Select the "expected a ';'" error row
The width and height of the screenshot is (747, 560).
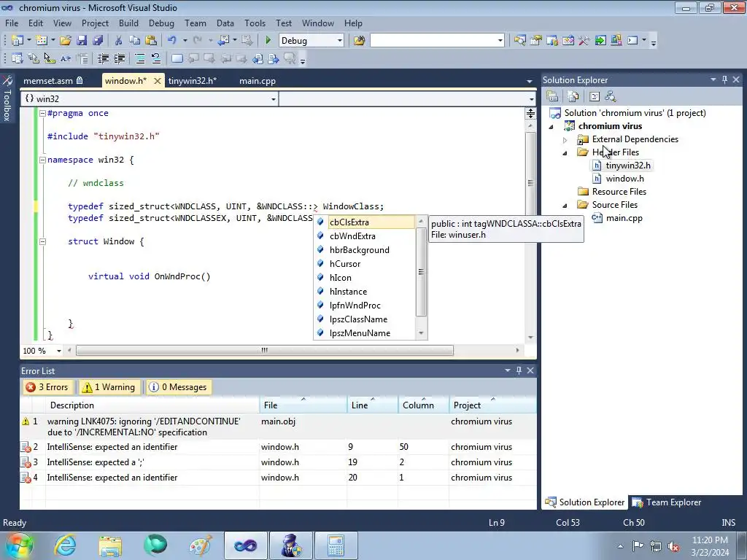tap(278, 462)
